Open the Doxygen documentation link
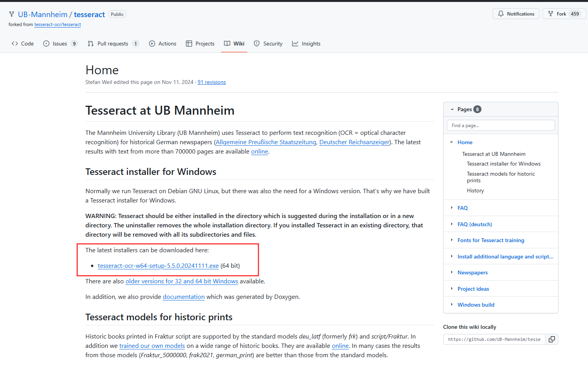 pos(184,297)
